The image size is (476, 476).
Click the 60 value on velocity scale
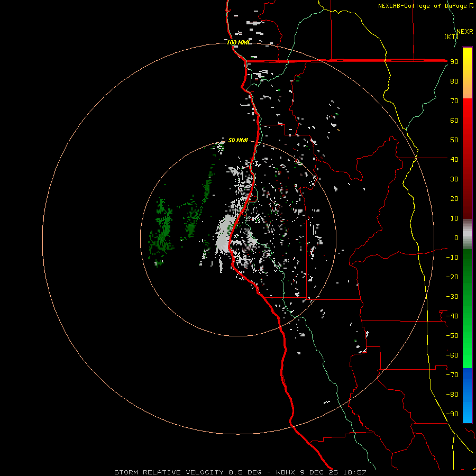[x=454, y=120]
